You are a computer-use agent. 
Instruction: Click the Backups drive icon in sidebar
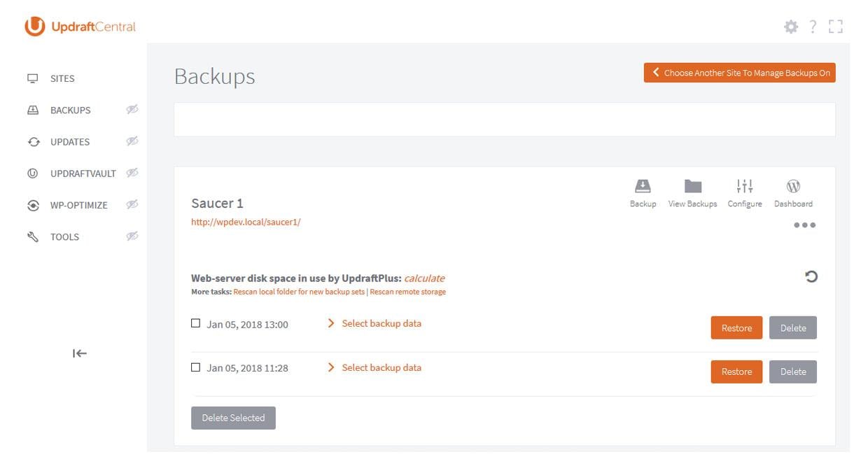coord(33,110)
